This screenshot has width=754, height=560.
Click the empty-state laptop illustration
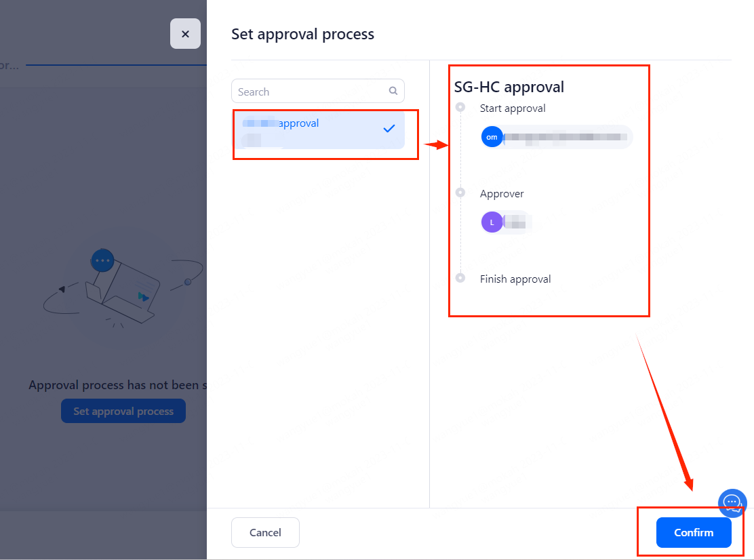tap(122, 288)
